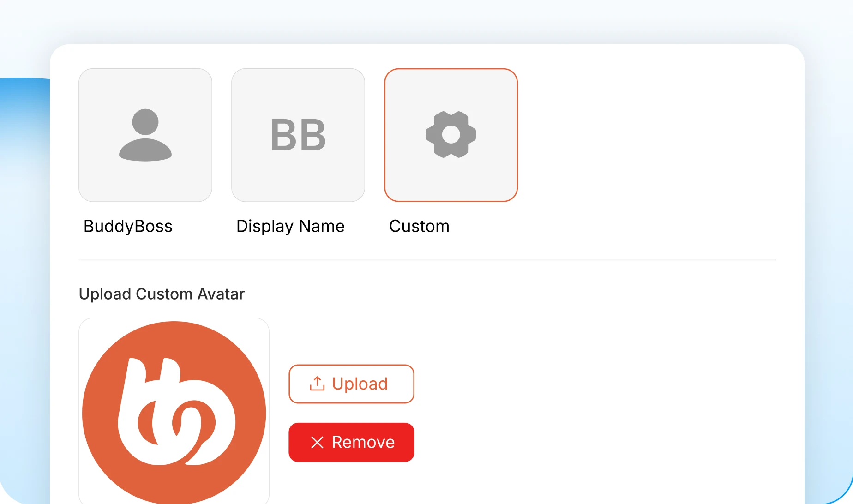
Task: Select the BuddyBoss person avatar option
Action: 145,135
